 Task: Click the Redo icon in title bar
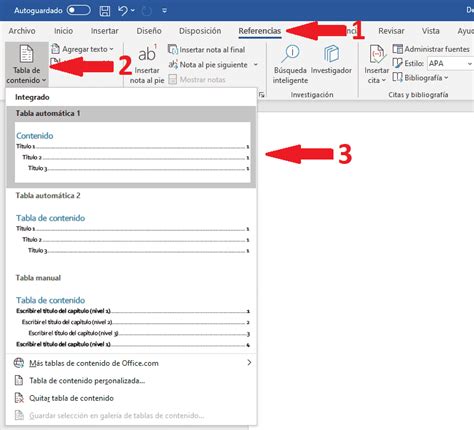point(147,11)
